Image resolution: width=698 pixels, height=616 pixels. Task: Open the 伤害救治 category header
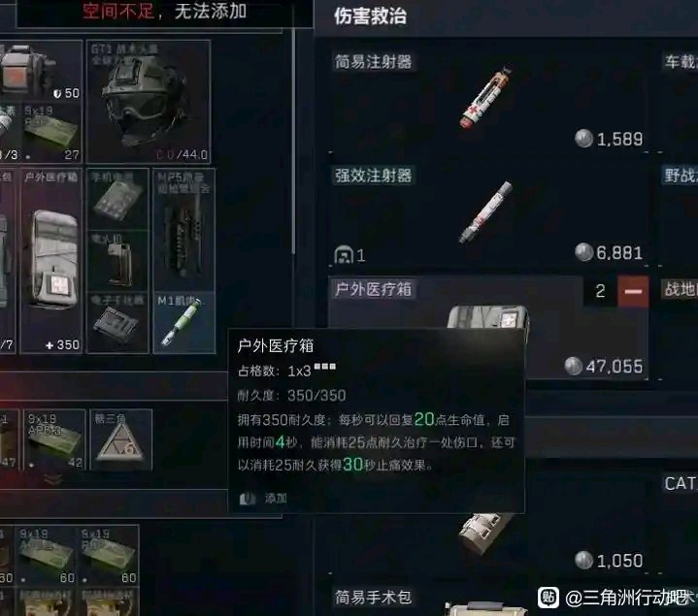371,16
